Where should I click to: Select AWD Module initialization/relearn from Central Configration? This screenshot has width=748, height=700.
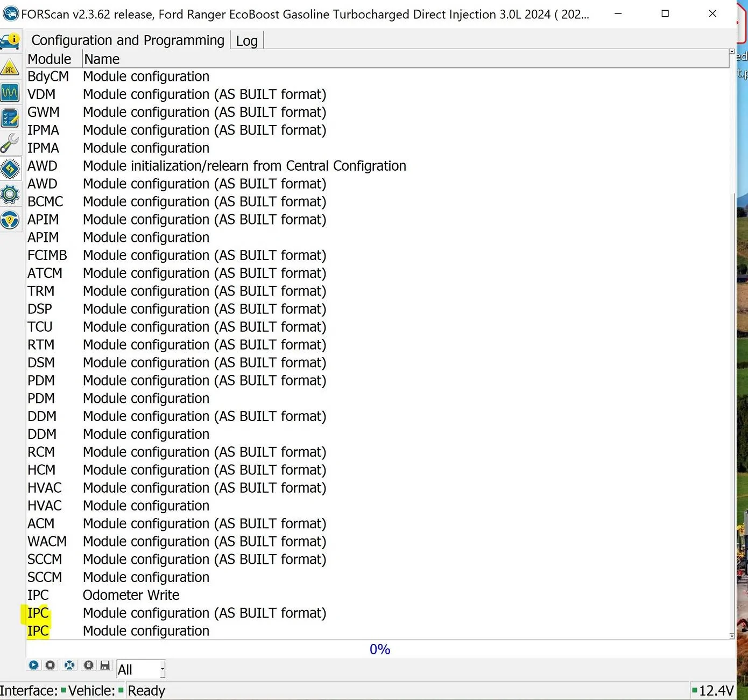point(377,166)
